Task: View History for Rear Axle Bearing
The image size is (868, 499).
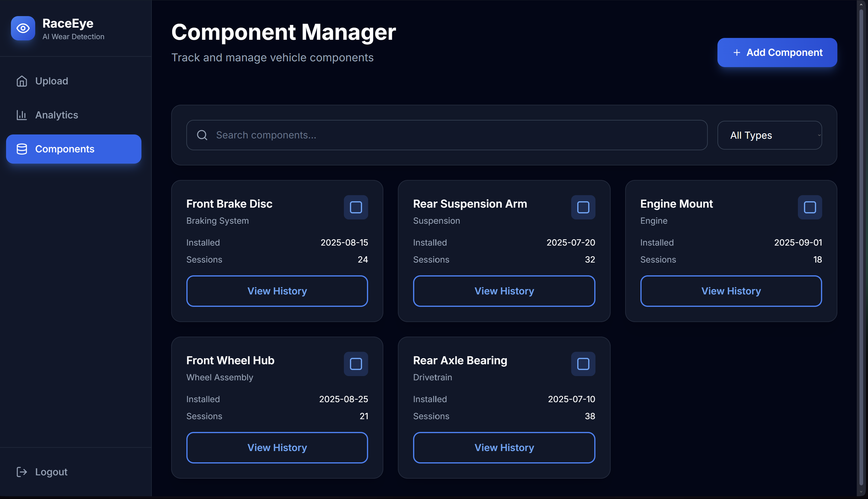Action: (x=504, y=448)
